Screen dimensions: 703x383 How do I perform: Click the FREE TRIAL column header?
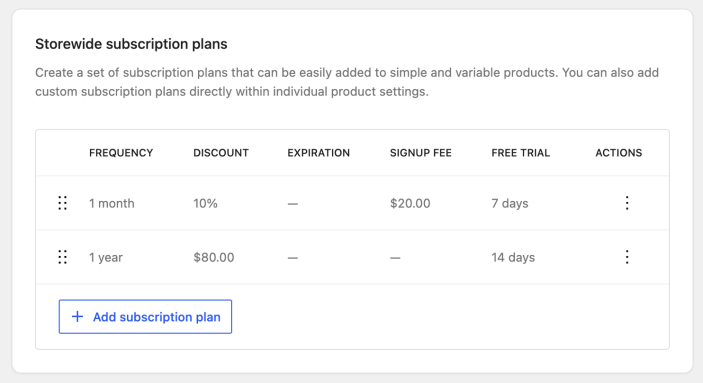point(521,153)
